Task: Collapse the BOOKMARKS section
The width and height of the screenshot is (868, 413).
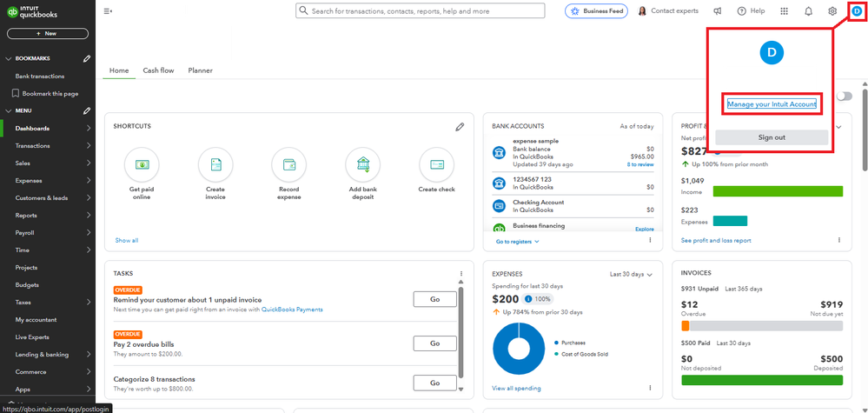Action: coord(9,58)
